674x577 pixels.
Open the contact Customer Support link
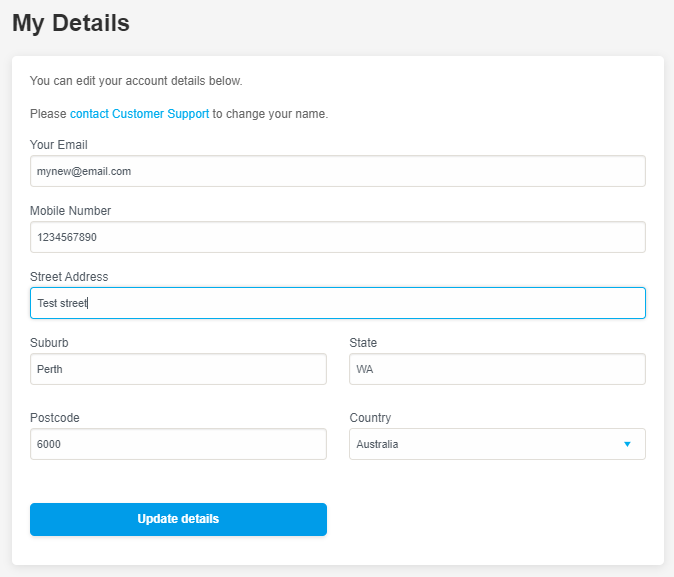point(139,114)
